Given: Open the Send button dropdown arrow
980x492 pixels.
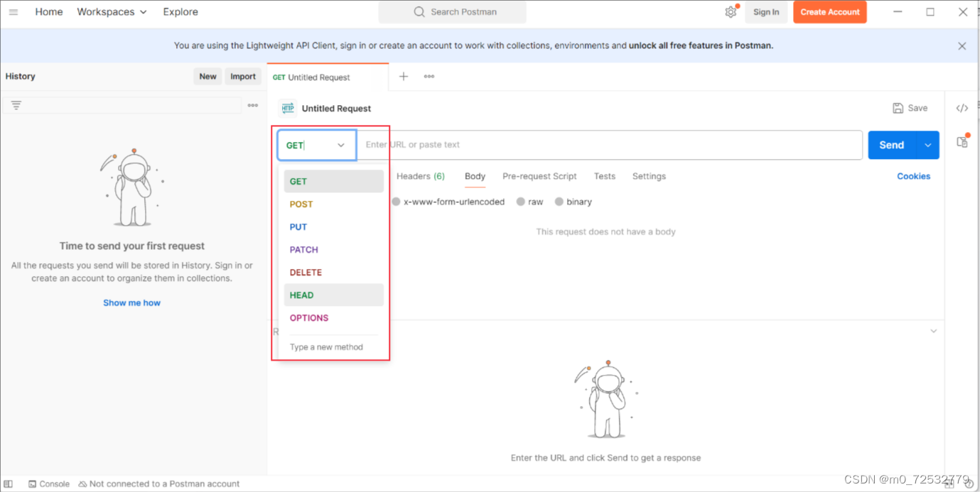Looking at the screenshot, I should tap(928, 145).
